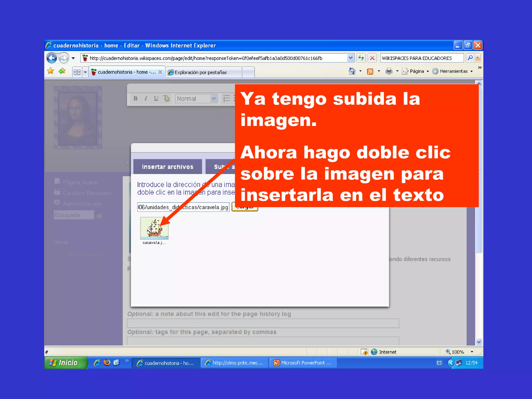Open Cambios Recientes in the sidebar
The image size is (532, 399).
pos(87,193)
